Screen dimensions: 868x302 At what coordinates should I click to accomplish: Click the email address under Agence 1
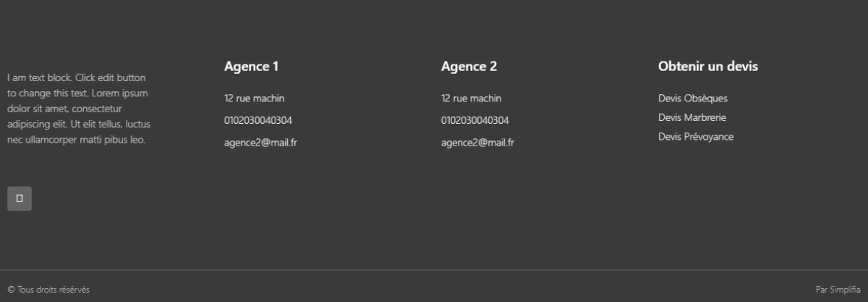pos(260,143)
